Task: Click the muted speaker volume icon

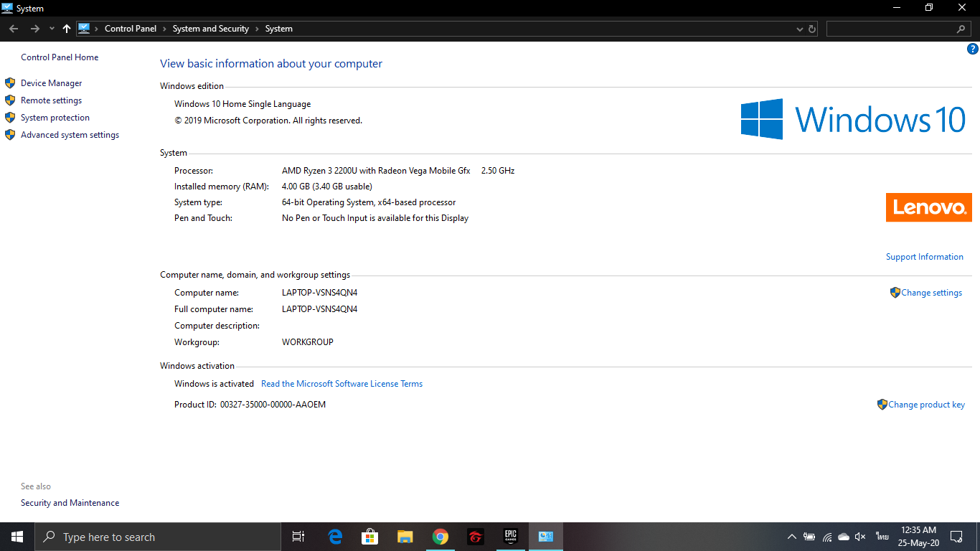Action: pos(861,537)
